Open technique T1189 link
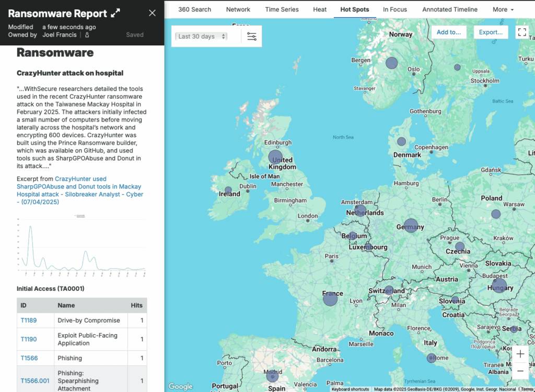 pos(29,320)
